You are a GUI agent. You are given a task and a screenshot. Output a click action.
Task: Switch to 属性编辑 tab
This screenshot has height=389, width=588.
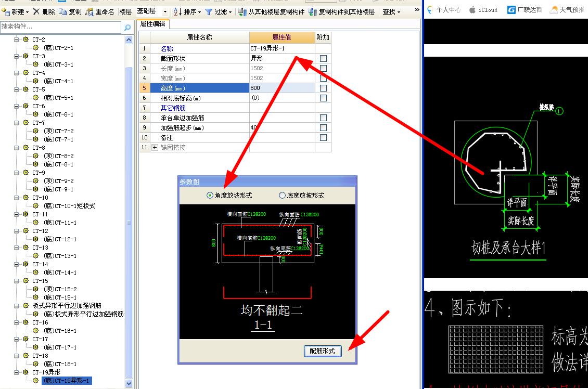(x=152, y=23)
